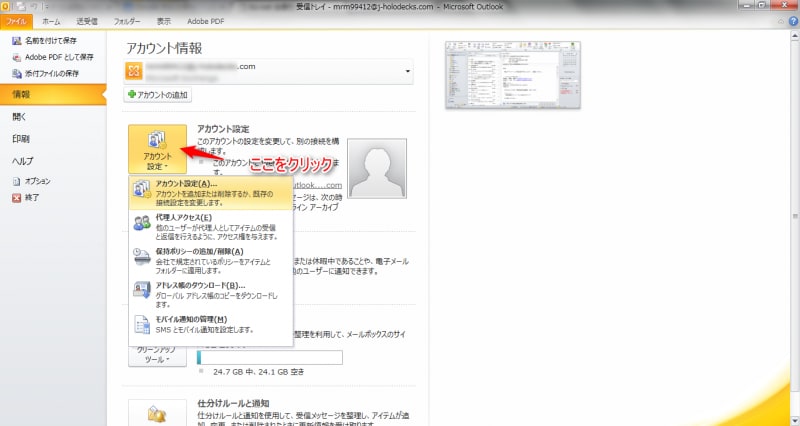Open the ファイル tab
The width and height of the screenshot is (800, 426).
coord(16,21)
